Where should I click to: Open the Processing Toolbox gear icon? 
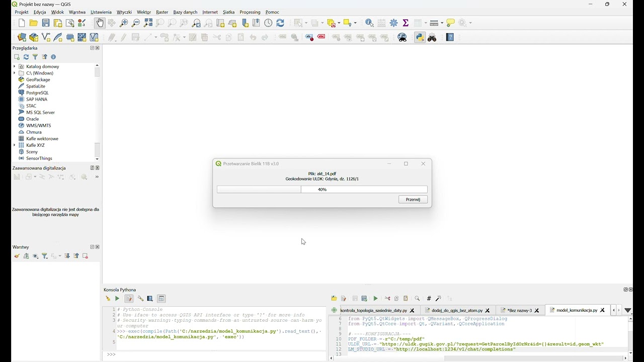[394, 23]
